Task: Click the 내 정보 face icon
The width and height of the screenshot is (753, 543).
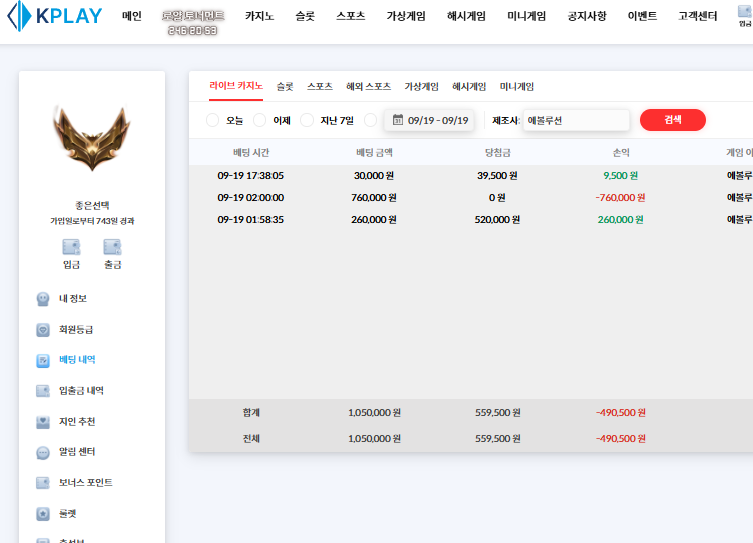Action: (x=43, y=299)
